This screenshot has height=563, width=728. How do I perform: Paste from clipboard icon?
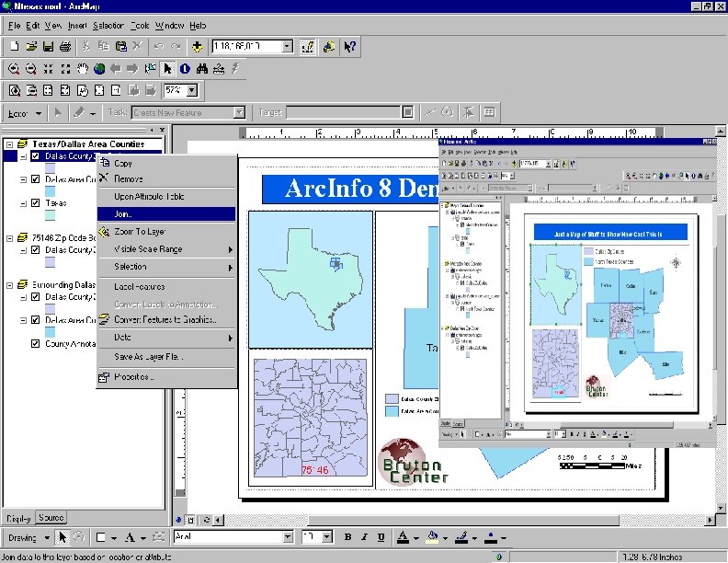point(120,46)
